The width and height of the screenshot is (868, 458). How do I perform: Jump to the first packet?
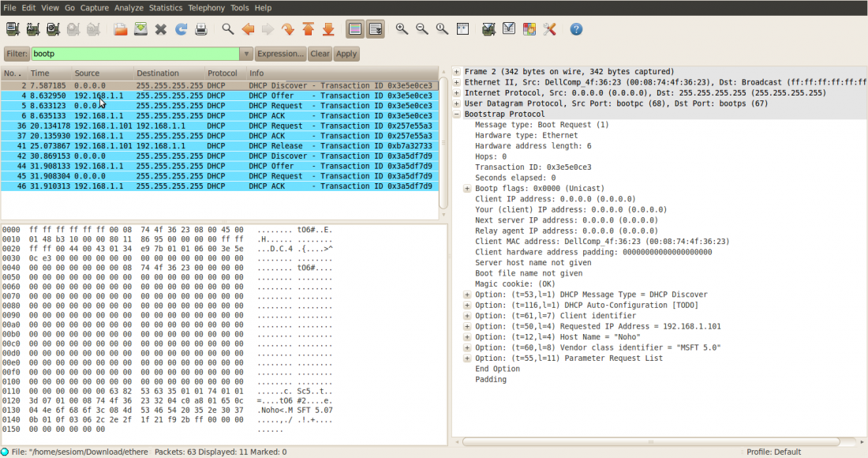pyautogui.click(x=309, y=29)
